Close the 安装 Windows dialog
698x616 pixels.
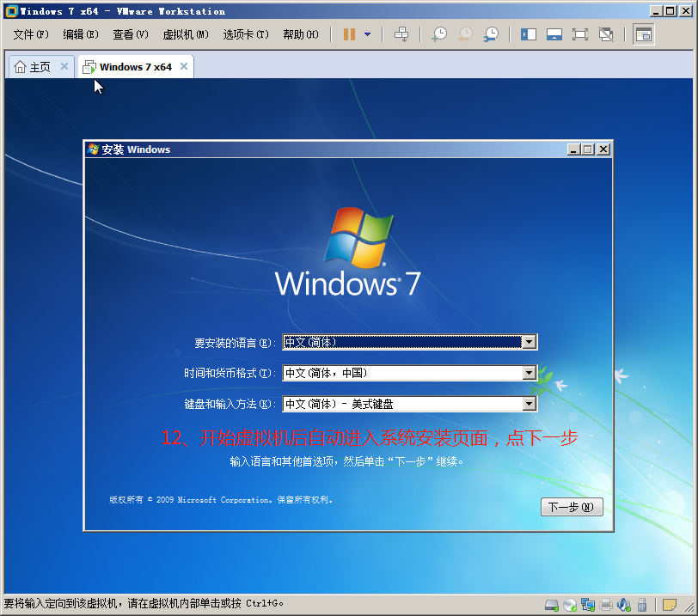603,149
